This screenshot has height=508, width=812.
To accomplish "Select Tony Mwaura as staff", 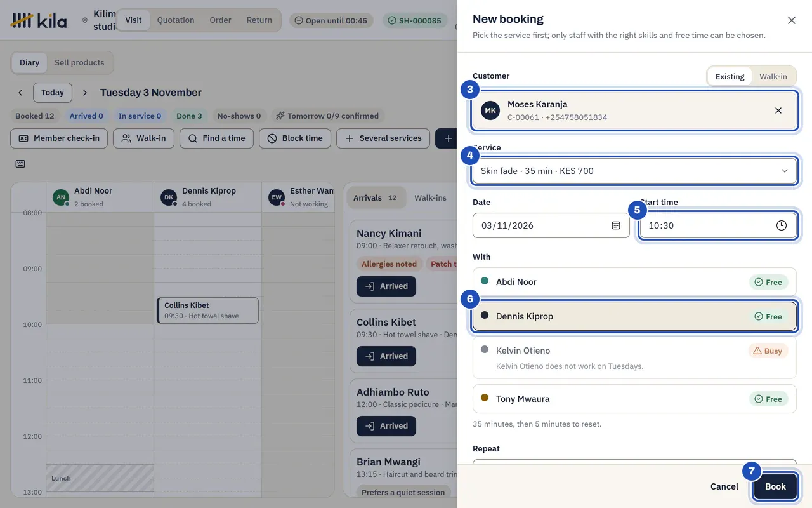I will click(634, 399).
